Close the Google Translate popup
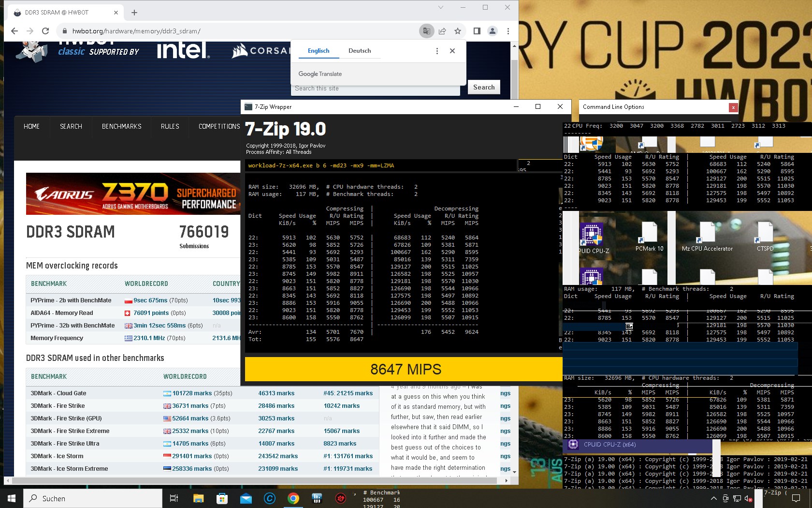 (x=452, y=51)
